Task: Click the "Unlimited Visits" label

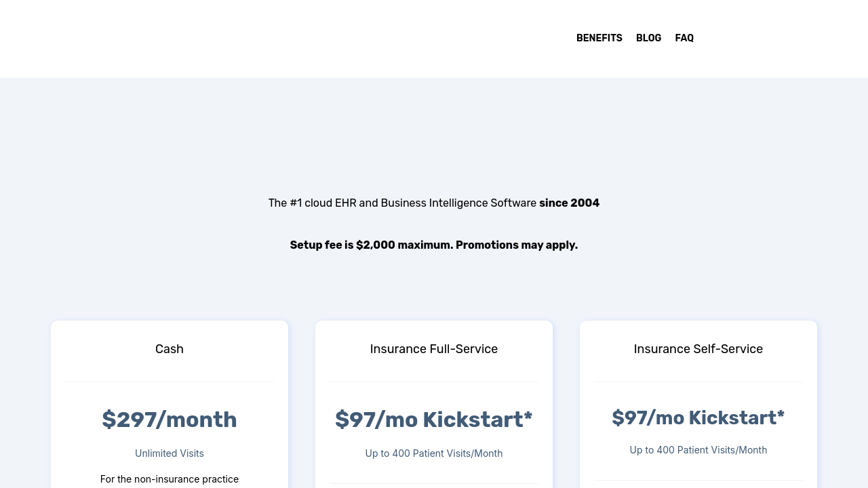Action: click(170, 453)
